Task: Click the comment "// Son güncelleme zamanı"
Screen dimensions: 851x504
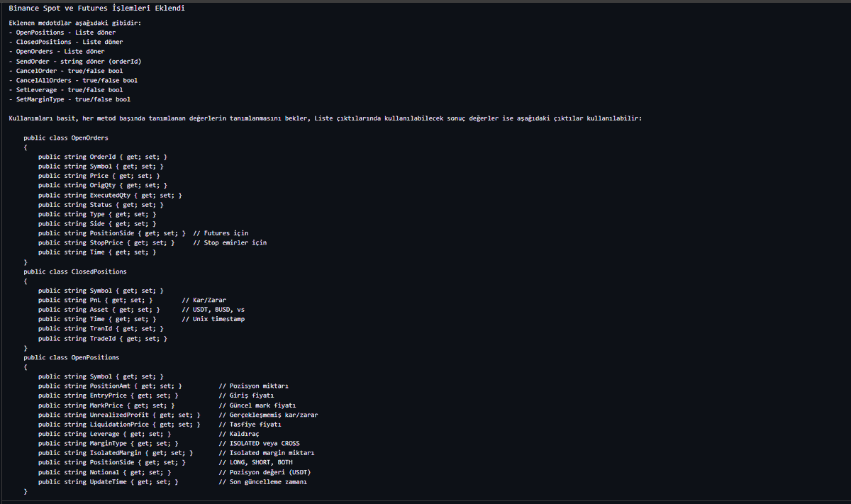Action: click(x=263, y=482)
